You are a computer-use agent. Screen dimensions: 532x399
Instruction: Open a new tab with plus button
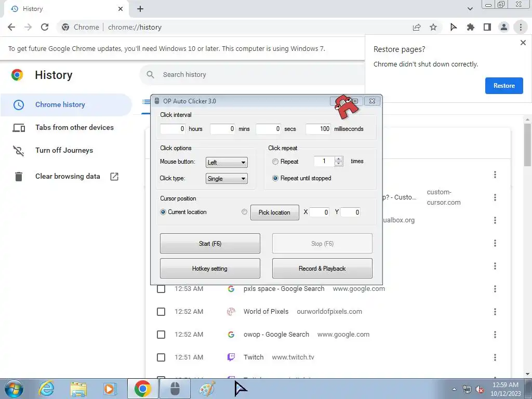click(x=140, y=9)
